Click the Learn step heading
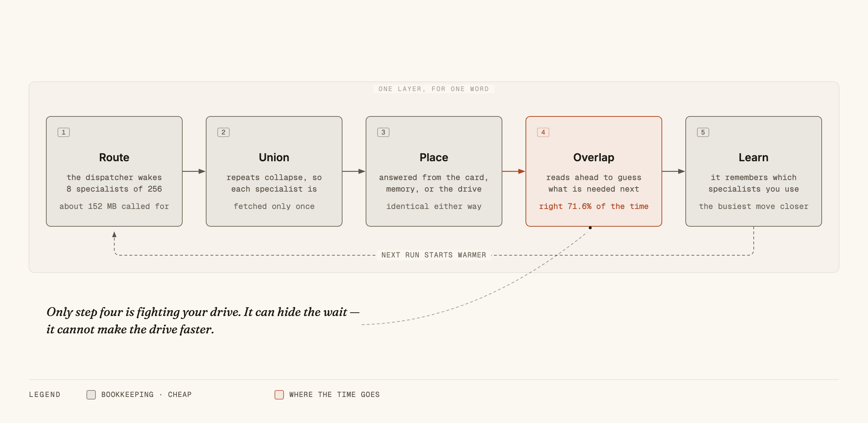Viewport: 868px width, 423px height. (754, 157)
